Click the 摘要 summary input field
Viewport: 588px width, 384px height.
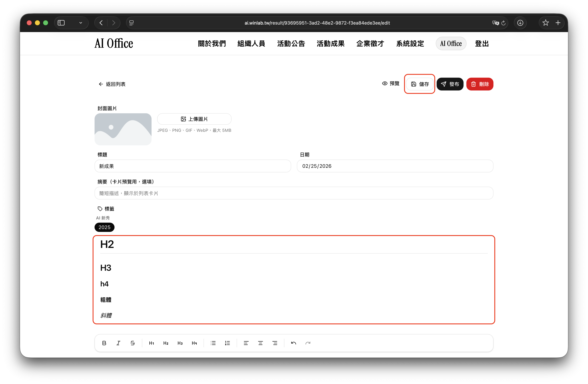click(293, 193)
